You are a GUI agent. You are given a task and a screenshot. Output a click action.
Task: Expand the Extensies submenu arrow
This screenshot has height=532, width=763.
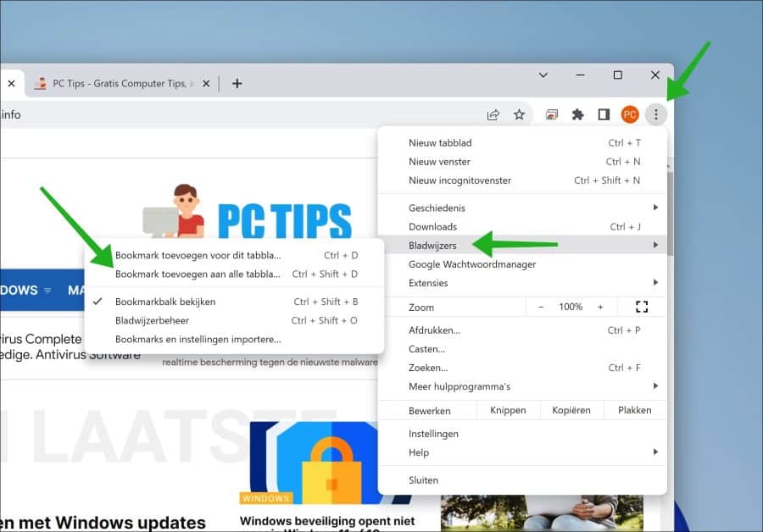tap(655, 283)
